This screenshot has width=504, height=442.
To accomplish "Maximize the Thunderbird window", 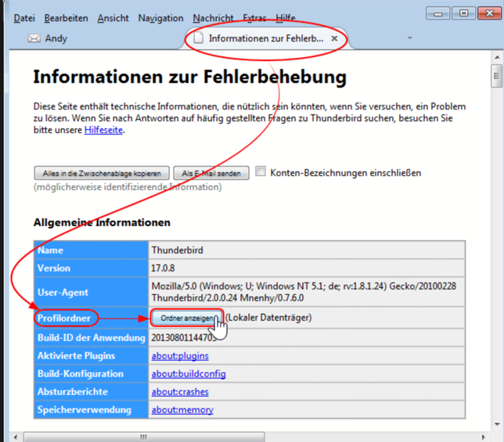I will (463, 13).
